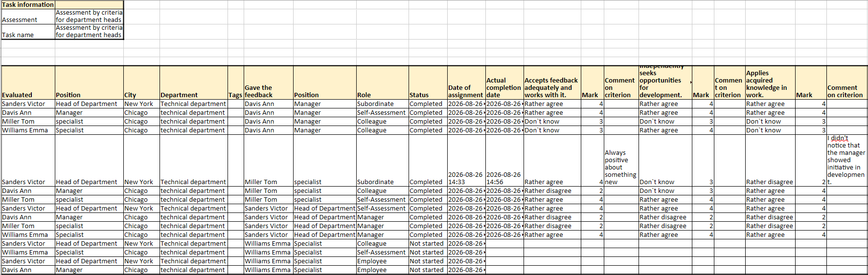Image resolution: width=868 pixels, height=275 pixels.
Task: Select 'Self-Assessment' in the not-started Williams Emma row
Action: (x=383, y=253)
